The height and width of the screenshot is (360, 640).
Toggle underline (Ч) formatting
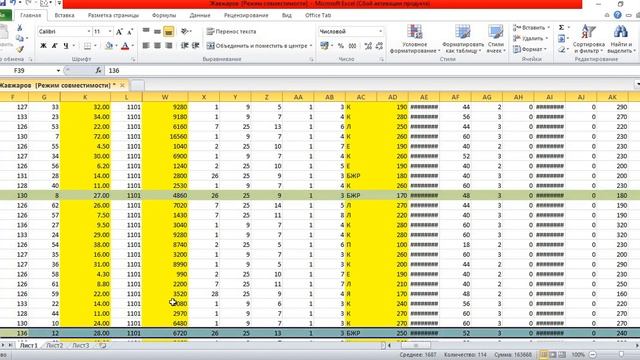point(66,46)
